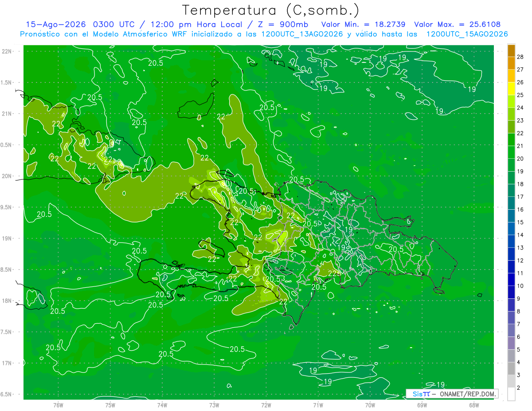Click the "22N" latitude axis label
532x411 pixels.
point(7,51)
